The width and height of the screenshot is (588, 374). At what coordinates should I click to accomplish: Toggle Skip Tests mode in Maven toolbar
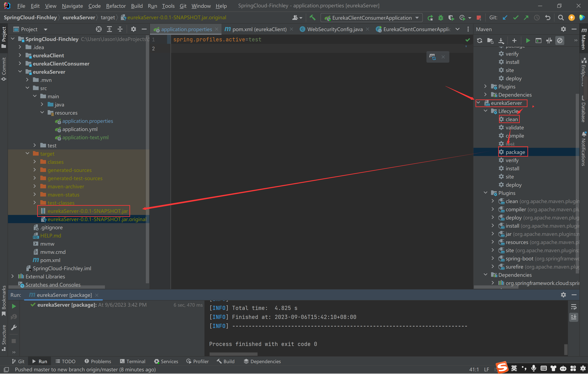pyautogui.click(x=560, y=41)
